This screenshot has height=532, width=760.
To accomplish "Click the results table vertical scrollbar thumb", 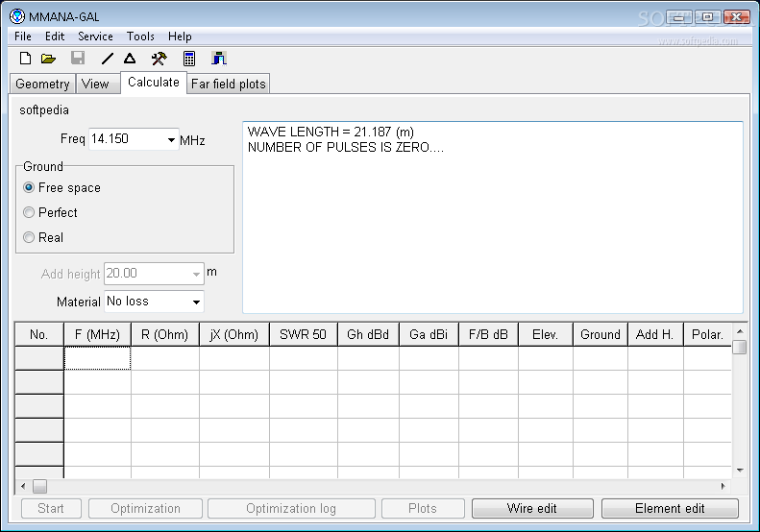I will pyautogui.click(x=740, y=348).
